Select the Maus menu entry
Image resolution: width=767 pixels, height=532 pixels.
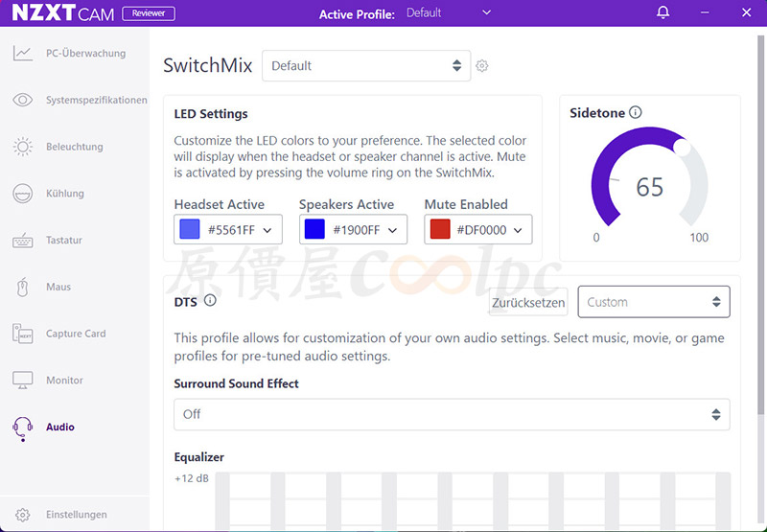point(58,287)
